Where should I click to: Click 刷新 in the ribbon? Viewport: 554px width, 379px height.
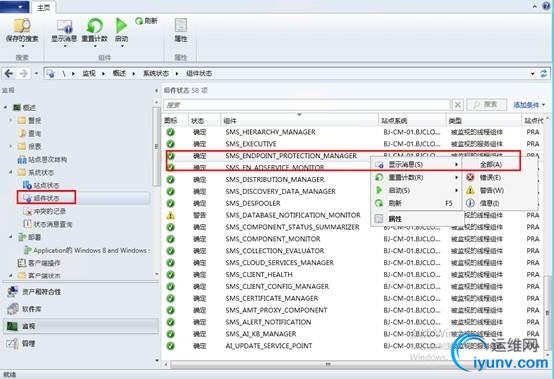click(147, 21)
